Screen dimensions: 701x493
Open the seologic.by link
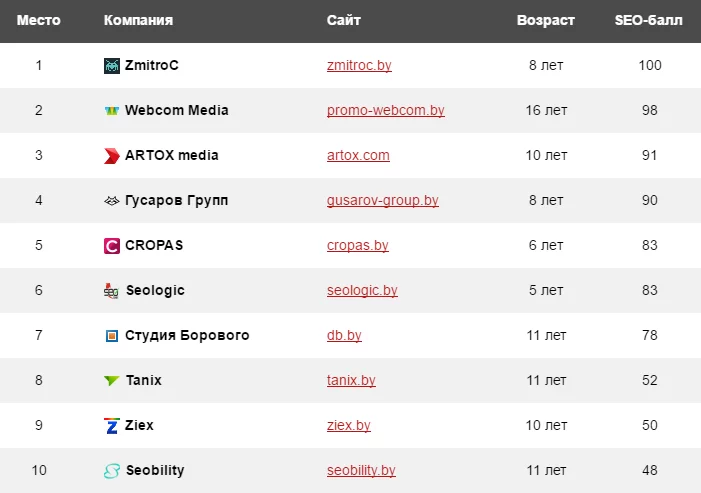coord(362,290)
